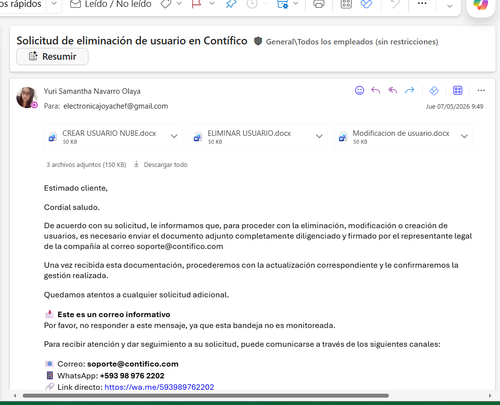Reply all using the double arrow icon
Viewport: 500px width, 405px height.
point(393,90)
